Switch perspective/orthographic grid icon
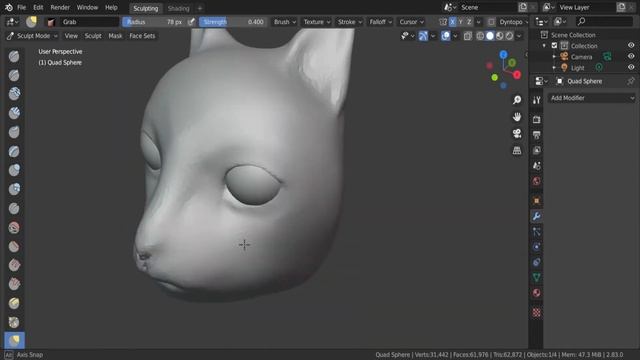 [x=517, y=151]
